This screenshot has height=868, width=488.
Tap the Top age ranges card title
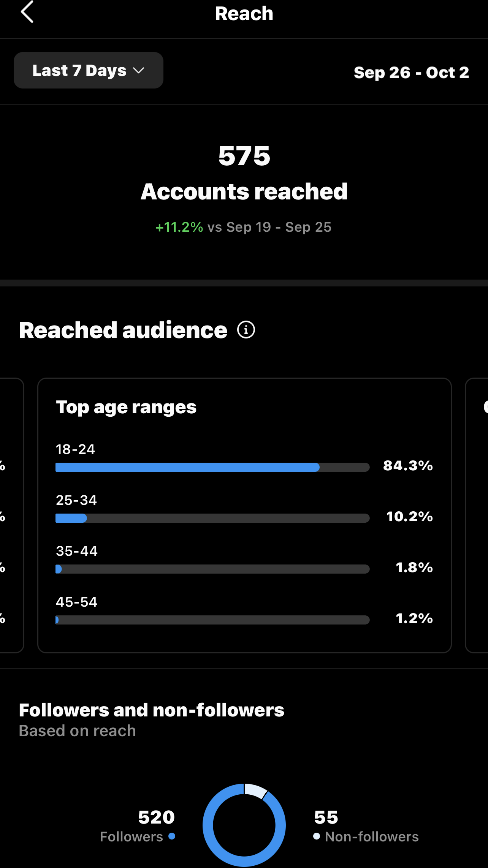click(126, 407)
